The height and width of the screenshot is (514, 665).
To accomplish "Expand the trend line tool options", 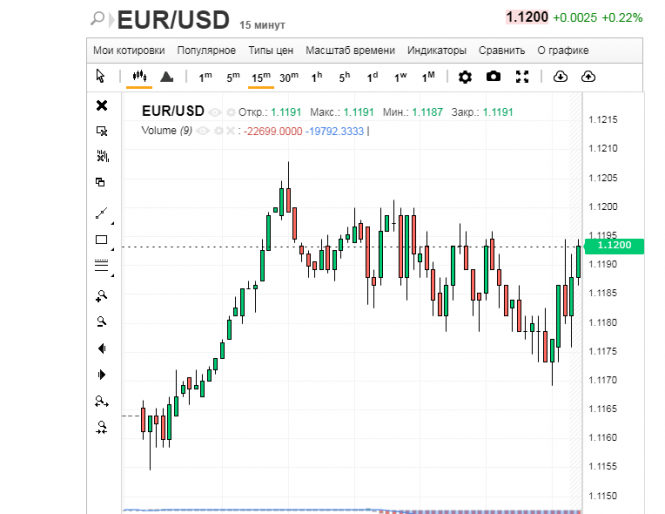I will [x=113, y=222].
